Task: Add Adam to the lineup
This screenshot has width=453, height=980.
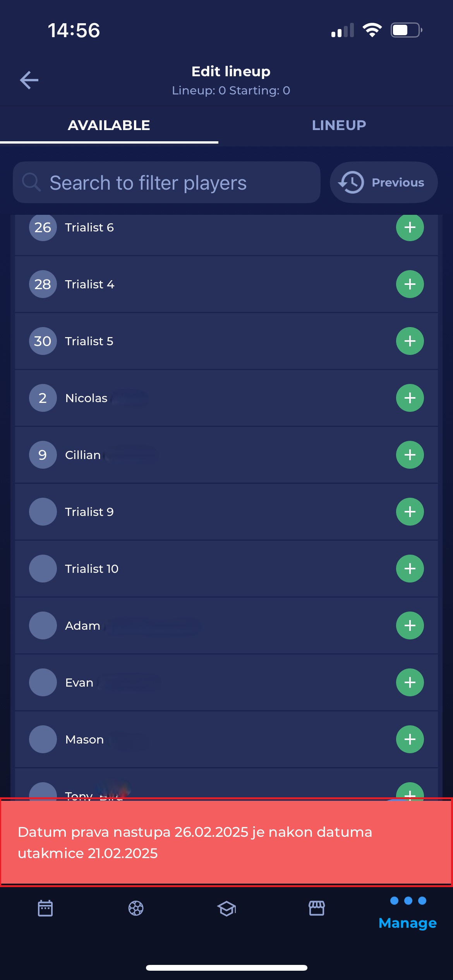Action: (410, 626)
